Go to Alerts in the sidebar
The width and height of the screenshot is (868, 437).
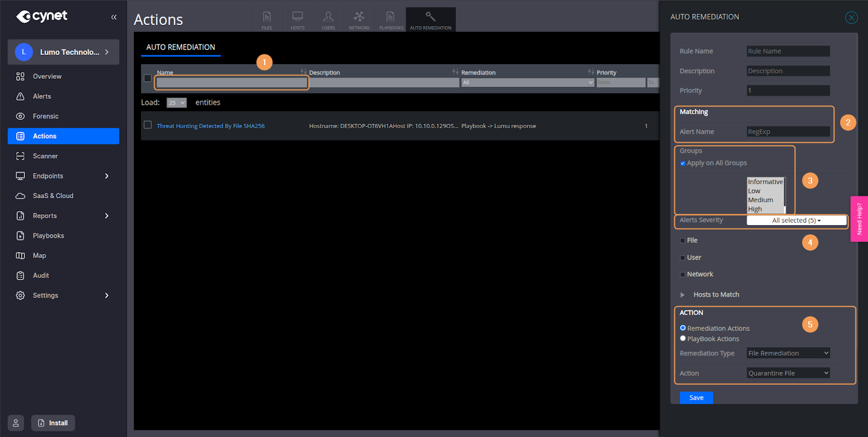coord(42,97)
